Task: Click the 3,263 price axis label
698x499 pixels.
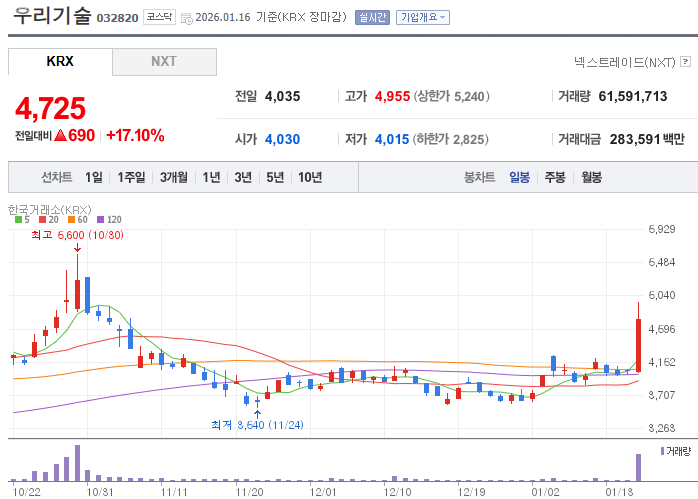Action: click(662, 428)
